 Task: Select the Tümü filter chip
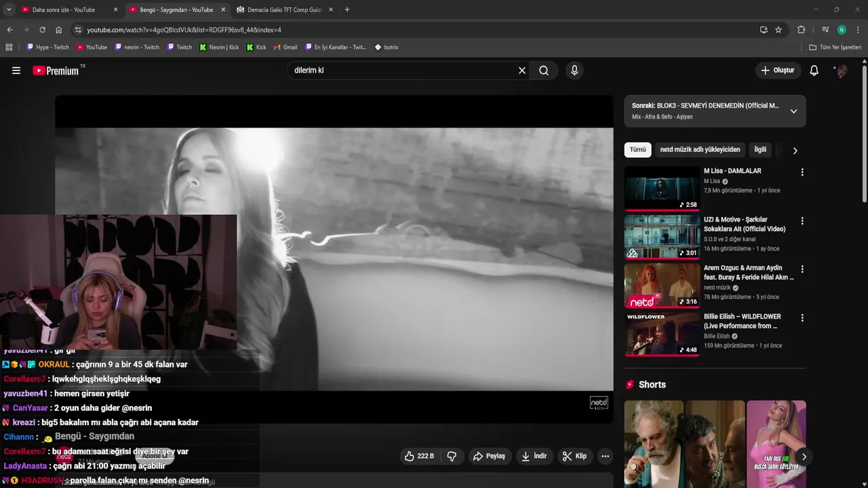click(637, 150)
